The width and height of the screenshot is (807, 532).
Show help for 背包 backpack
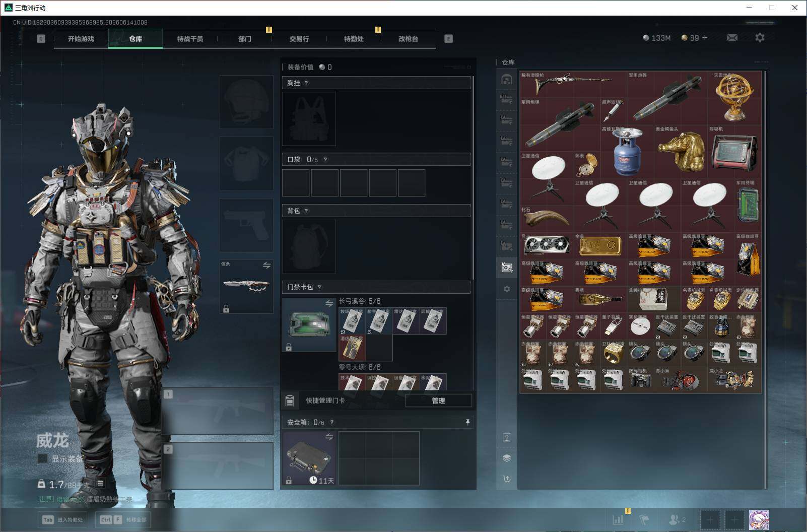(306, 211)
